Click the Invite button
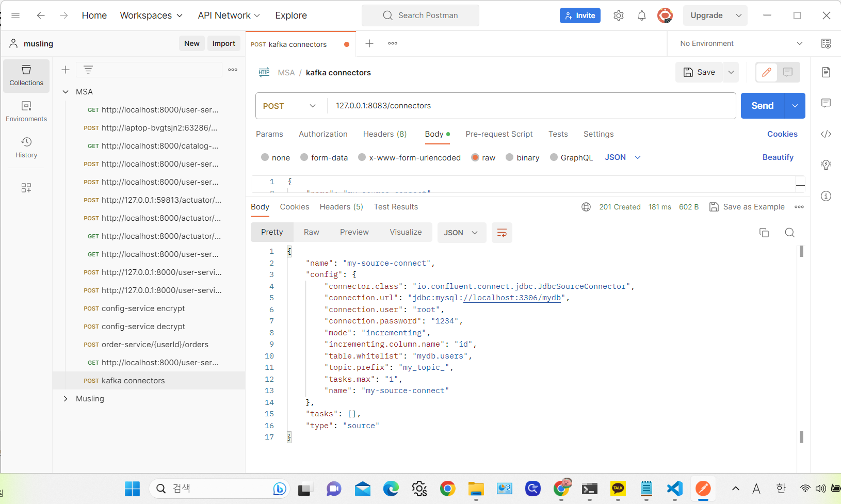Screen dimensions: 841x504 click(580, 15)
